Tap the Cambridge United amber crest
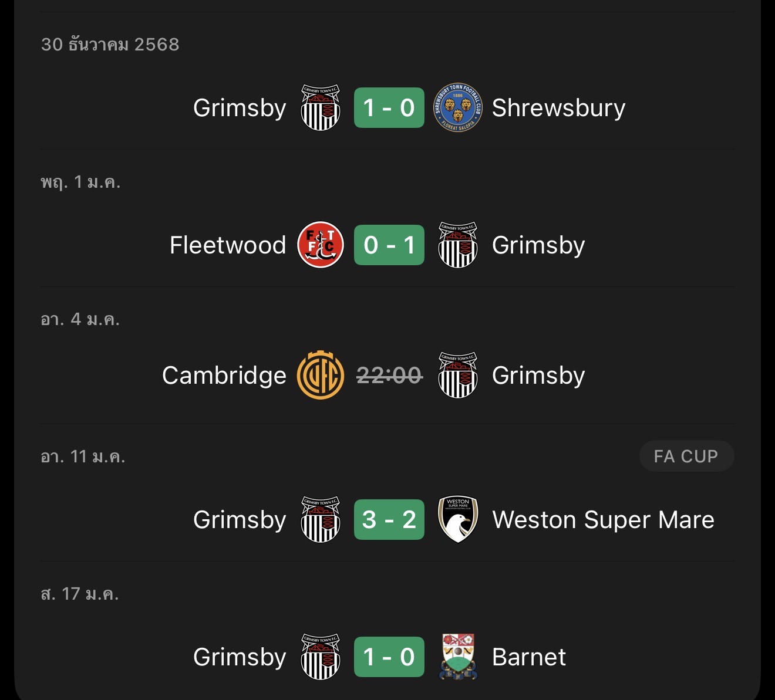 click(321, 375)
